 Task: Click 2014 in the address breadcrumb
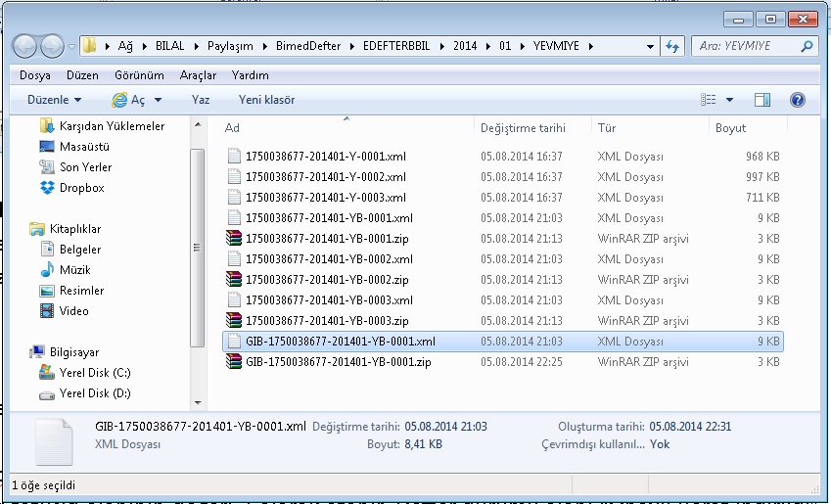(465, 46)
